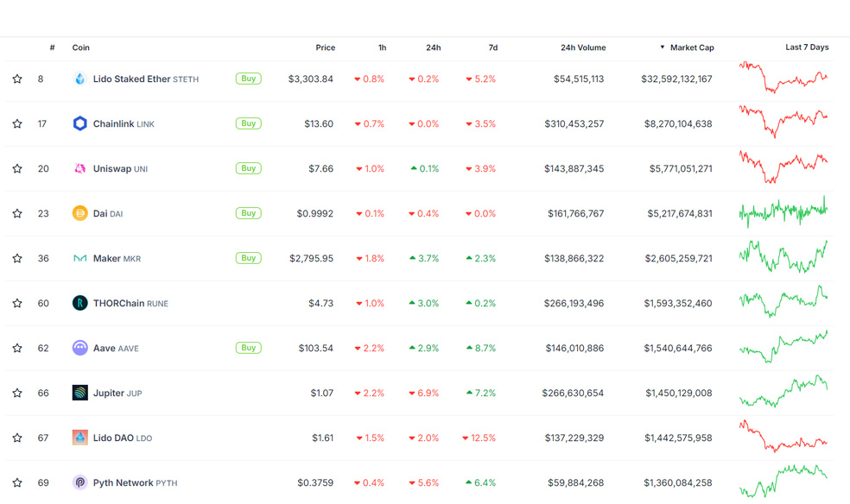Toggle the star for Chainlink
850x504 pixels.
coord(17,124)
